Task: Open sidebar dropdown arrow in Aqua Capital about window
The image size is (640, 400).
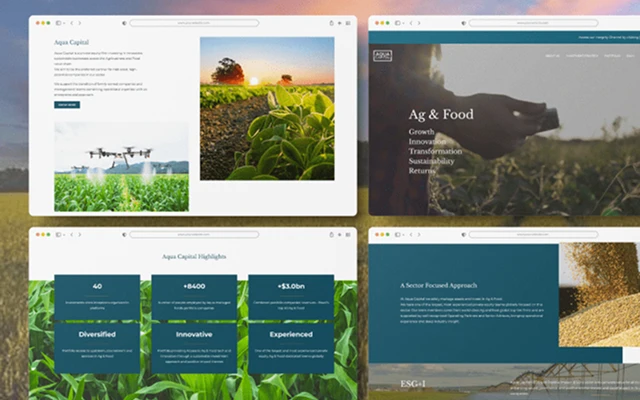Action: coord(64,23)
